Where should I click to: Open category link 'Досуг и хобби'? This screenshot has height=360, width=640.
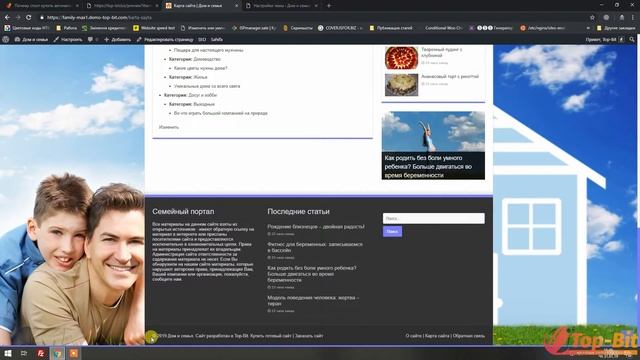[202, 95]
